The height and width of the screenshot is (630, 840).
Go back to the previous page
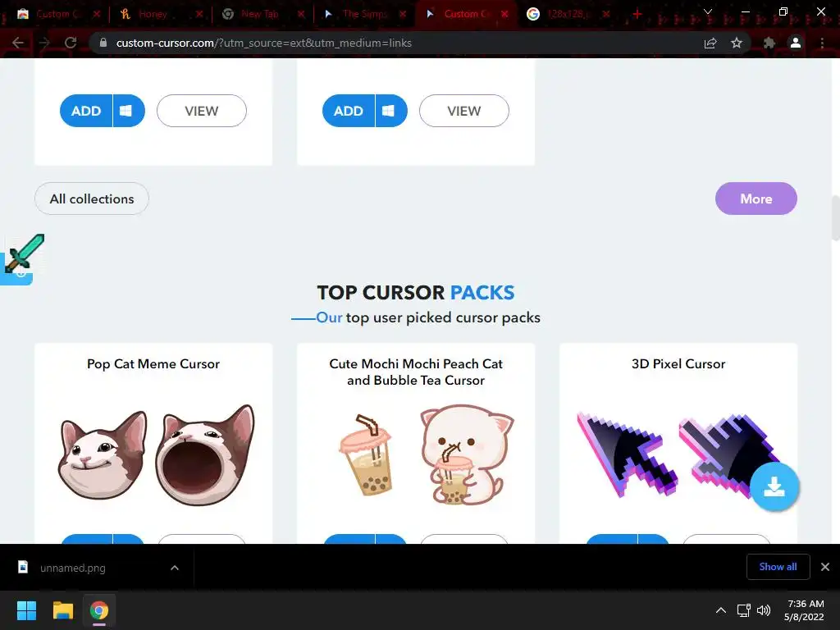[x=18, y=43]
